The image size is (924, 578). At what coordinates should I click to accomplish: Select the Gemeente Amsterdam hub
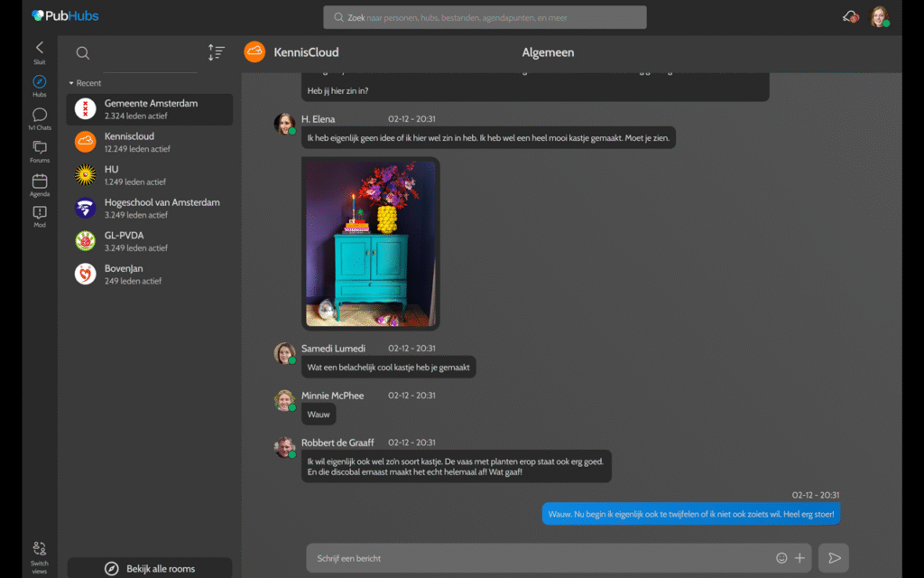click(149, 108)
